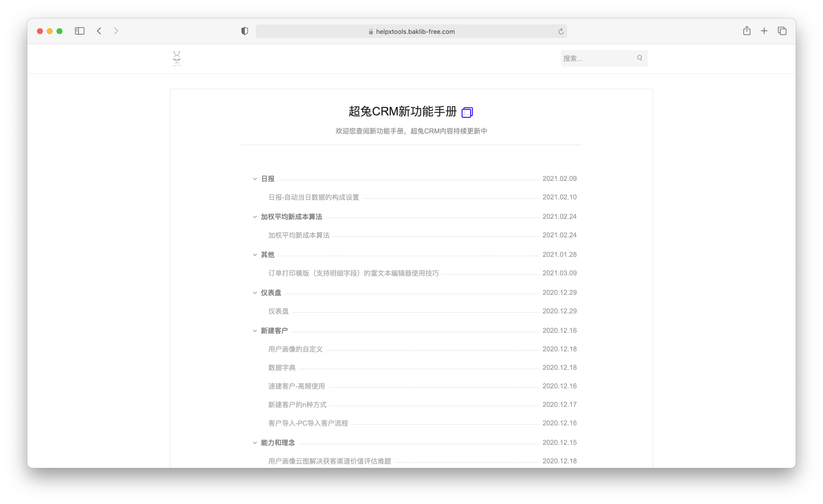Collapse the 新建客户 section chevron
Viewport: 823px width, 504px height.
pyautogui.click(x=255, y=331)
